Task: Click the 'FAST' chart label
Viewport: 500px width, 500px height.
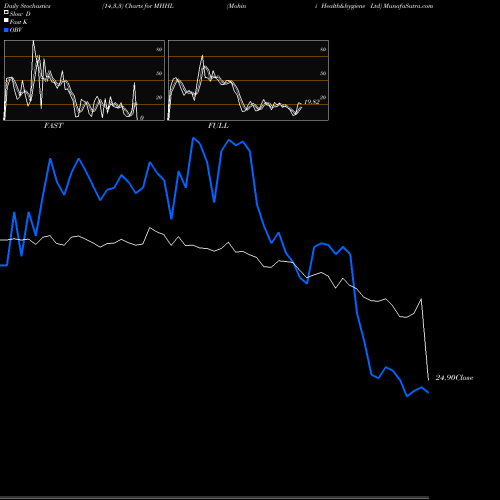Action: pos(53,126)
